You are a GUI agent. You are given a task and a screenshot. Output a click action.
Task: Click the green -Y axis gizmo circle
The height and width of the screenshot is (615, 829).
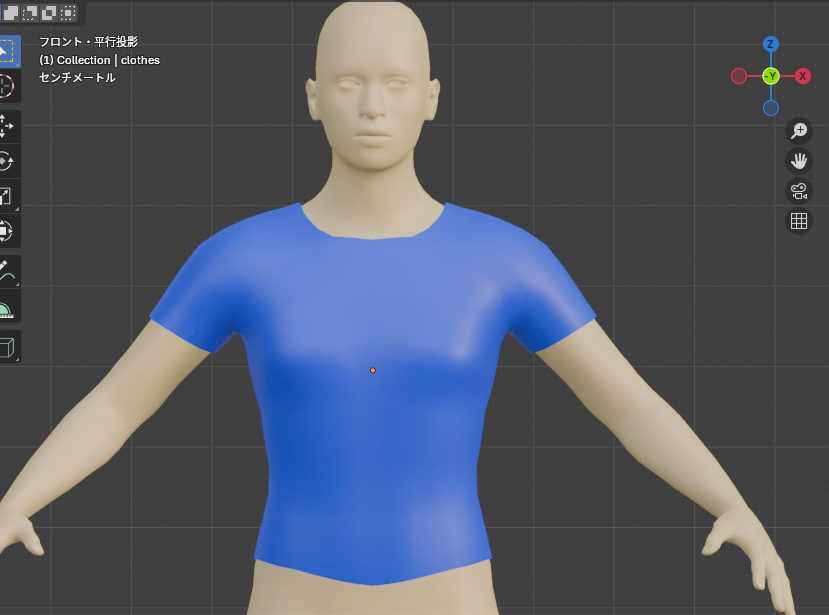pyautogui.click(x=770, y=76)
